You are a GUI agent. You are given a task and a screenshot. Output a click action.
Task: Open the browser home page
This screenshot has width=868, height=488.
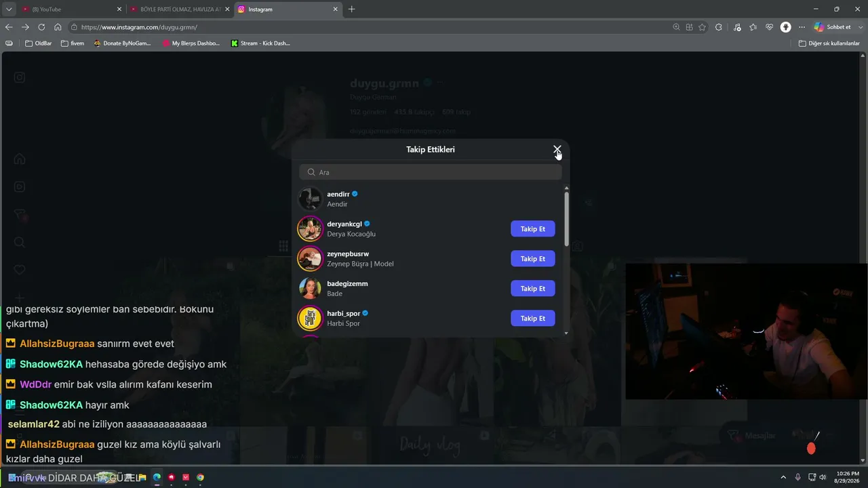(58, 27)
